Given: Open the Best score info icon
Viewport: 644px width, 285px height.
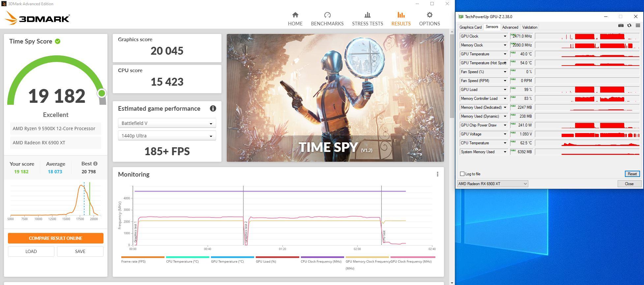Looking at the screenshot, I should tap(95, 163).
